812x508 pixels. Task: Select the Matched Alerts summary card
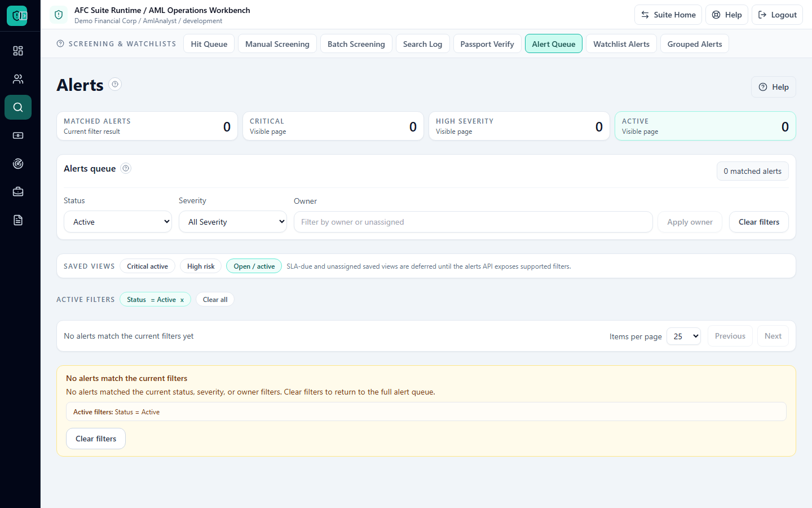pyautogui.click(x=147, y=126)
